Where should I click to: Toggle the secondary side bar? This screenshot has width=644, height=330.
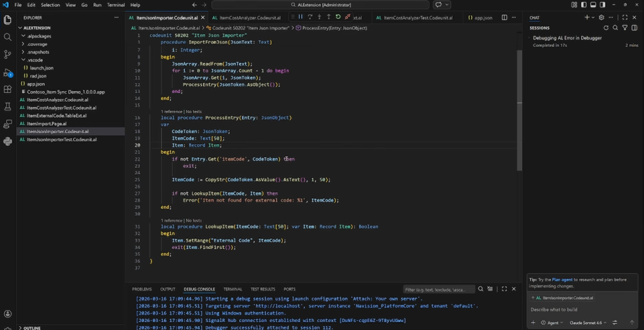point(602,5)
